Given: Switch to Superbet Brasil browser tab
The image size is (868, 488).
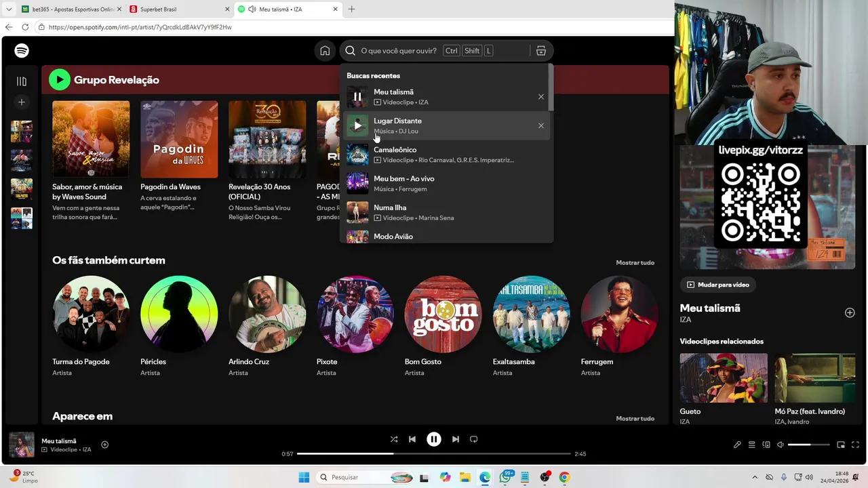Looking at the screenshot, I should pyautogui.click(x=179, y=9).
